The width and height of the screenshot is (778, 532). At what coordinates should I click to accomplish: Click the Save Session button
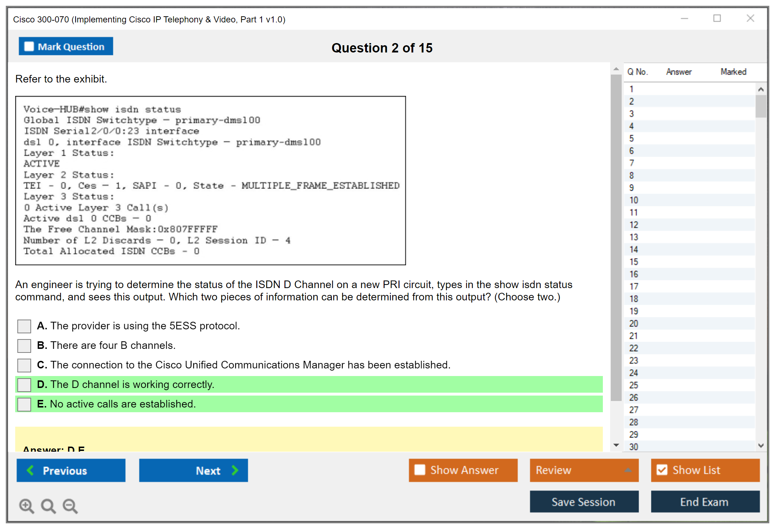(x=584, y=502)
